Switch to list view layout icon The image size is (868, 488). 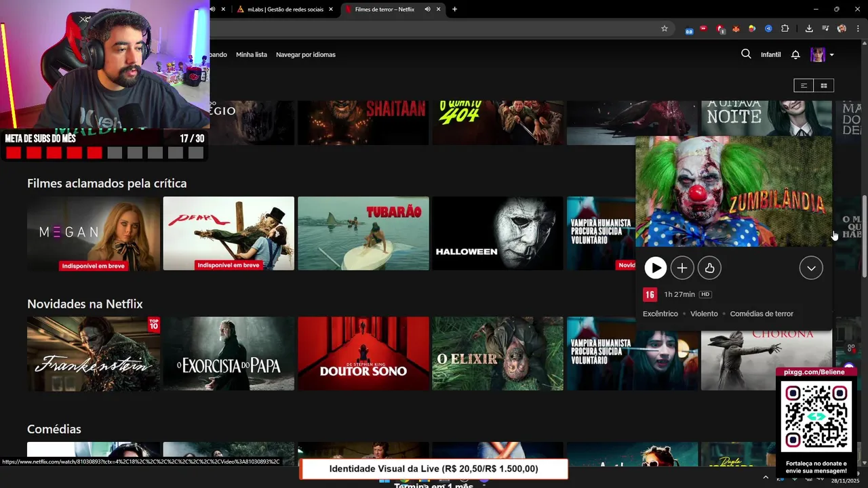coord(804,85)
